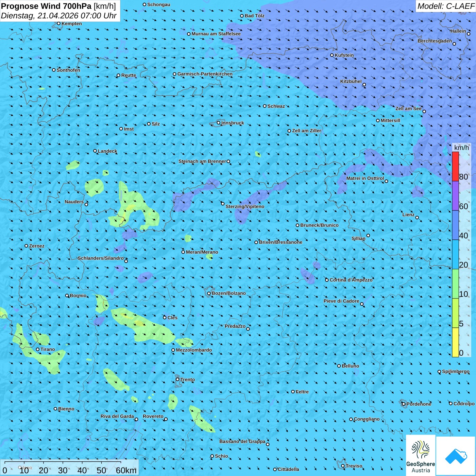
Task: Click the green 10-20 legend color
Action: [455, 284]
